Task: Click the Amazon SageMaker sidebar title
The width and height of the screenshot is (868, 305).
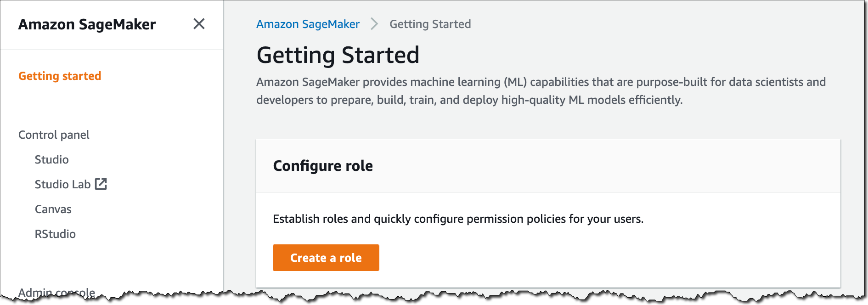Action: click(87, 24)
